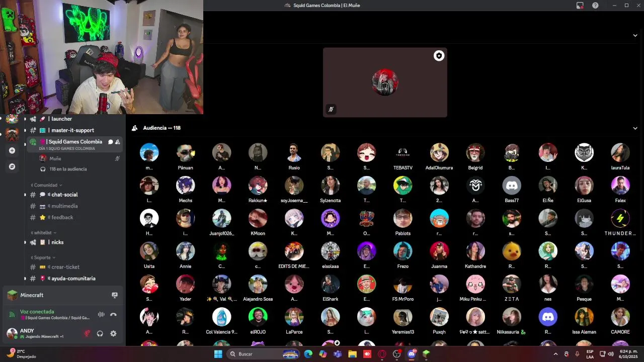Open Mechs' audience avatar
The image size is (644, 362).
pyautogui.click(x=185, y=186)
